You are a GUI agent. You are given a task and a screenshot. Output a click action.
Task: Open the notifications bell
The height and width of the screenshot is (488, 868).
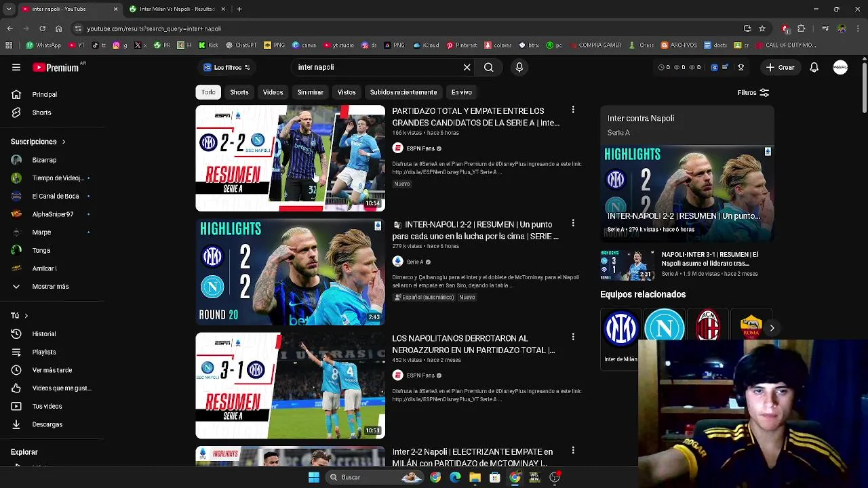814,67
